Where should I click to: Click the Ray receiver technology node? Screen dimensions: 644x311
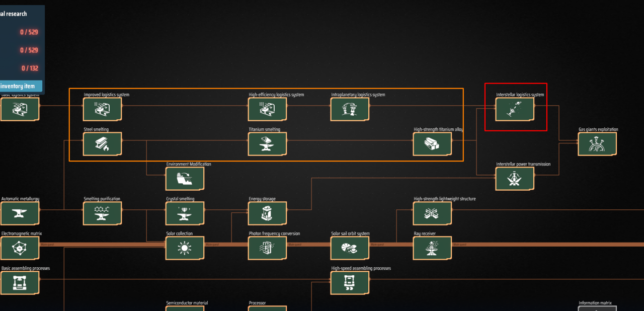432,248
